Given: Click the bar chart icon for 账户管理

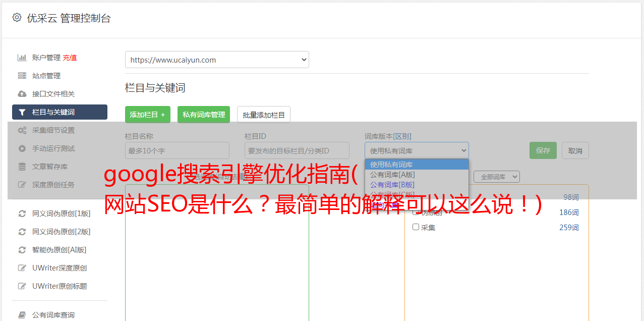Looking at the screenshot, I should pos(22,58).
